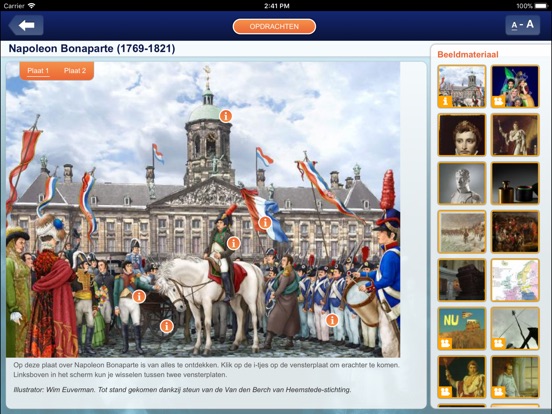Open info marker on palace dome tower
The width and height of the screenshot is (552, 414).
click(x=226, y=115)
